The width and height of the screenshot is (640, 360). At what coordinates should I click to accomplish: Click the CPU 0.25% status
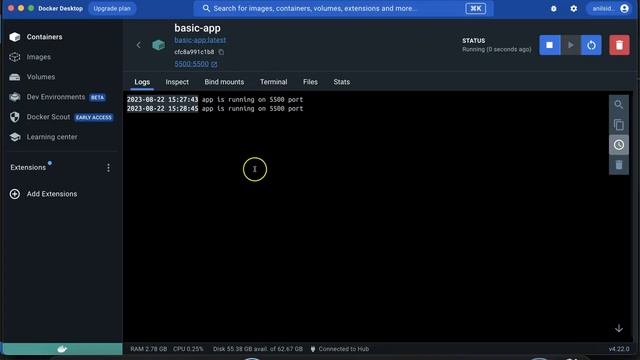(188, 349)
